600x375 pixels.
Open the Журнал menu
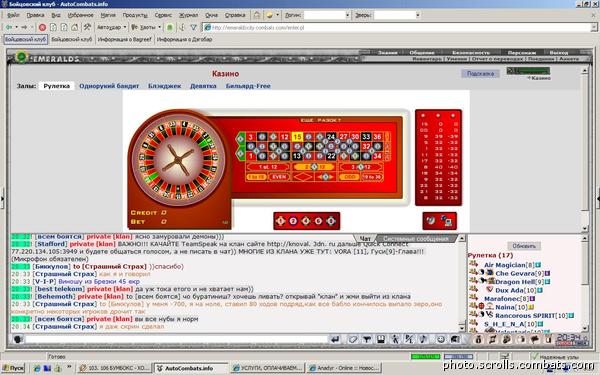[x=189, y=15]
